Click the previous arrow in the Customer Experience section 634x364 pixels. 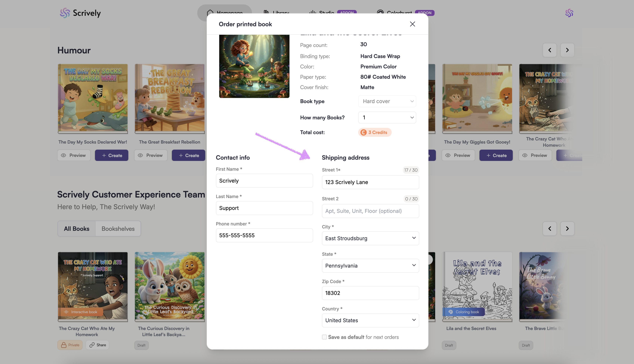point(550,229)
